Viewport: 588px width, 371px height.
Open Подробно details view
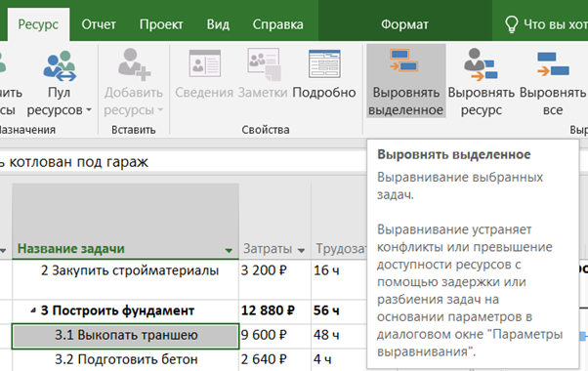324,73
